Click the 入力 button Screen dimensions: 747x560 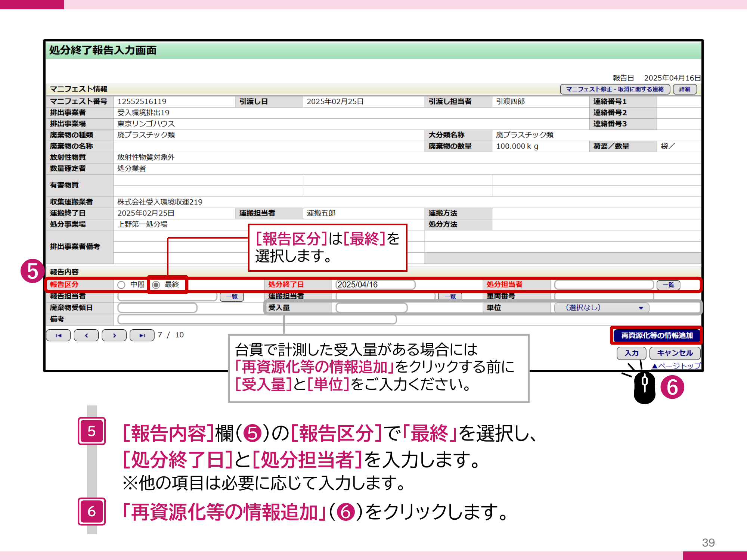632,353
